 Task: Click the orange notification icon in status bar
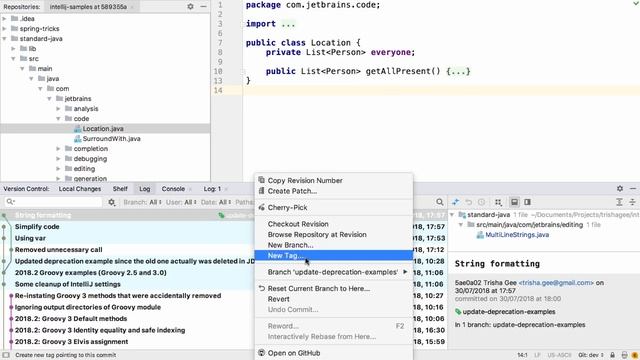pyautogui.click(x=635, y=355)
